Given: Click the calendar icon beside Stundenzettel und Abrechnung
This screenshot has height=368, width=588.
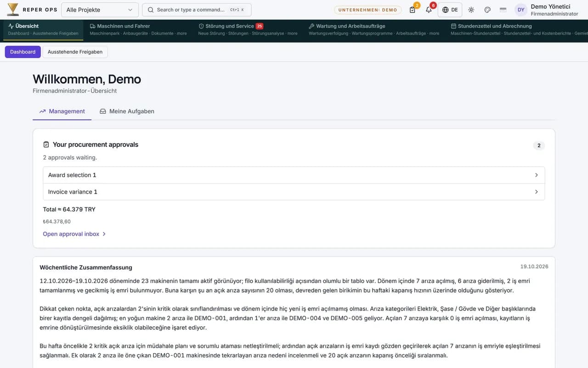Looking at the screenshot, I should (453, 26).
